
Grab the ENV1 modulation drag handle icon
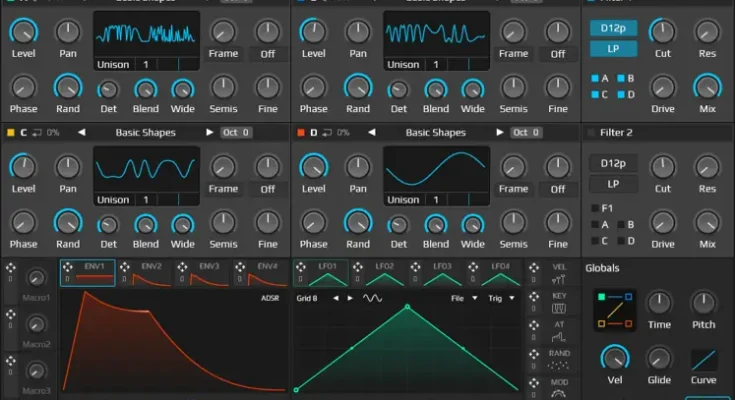click(68, 267)
